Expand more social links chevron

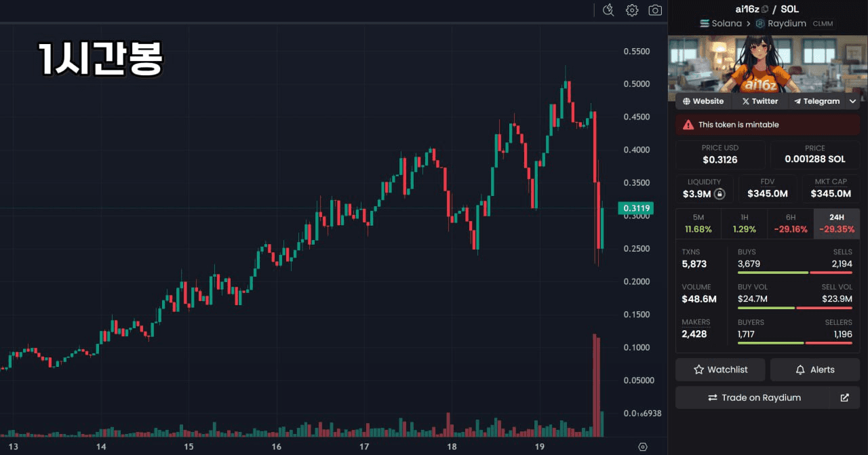click(852, 102)
